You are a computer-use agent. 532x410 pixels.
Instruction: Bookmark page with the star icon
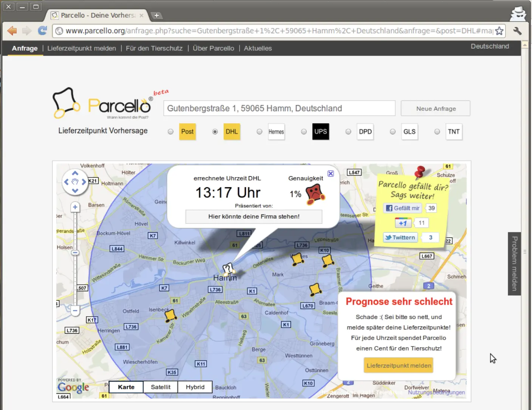click(x=499, y=31)
